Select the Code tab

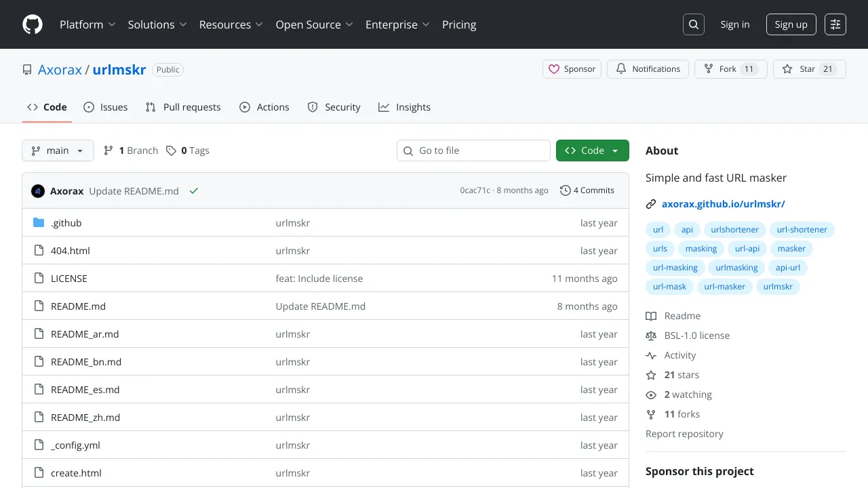tap(47, 107)
